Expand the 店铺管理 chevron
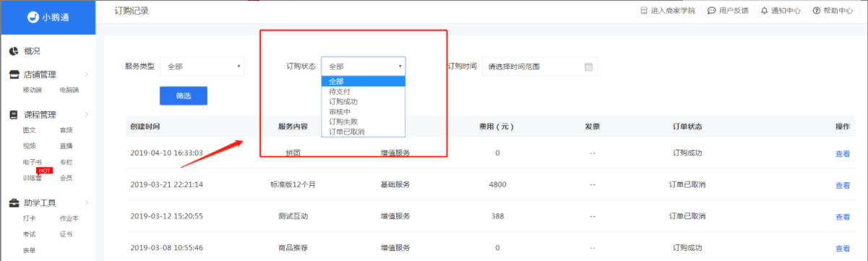 click(x=86, y=74)
